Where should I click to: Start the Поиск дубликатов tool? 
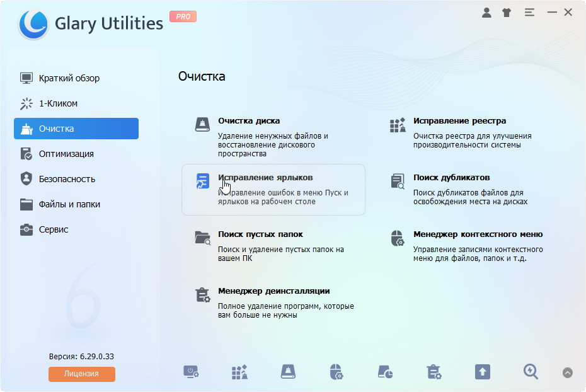pos(469,190)
